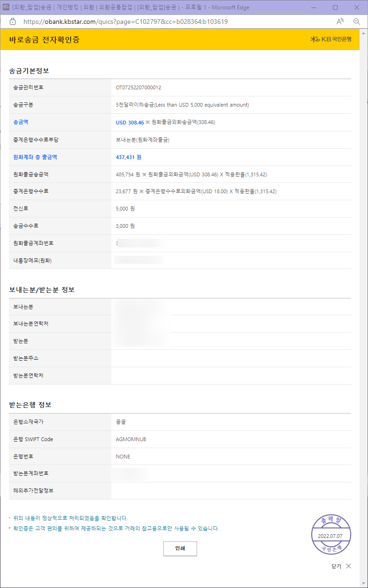The height and width of the screenshot is (588, 368).
Task: Click the 원화출금송금액 label
Action: pos(31,174)
